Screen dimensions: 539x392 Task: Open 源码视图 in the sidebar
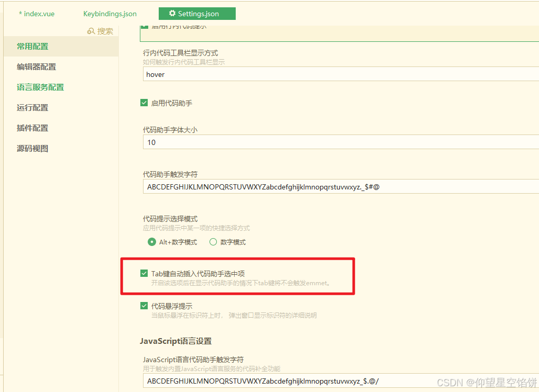click(32, 149)
